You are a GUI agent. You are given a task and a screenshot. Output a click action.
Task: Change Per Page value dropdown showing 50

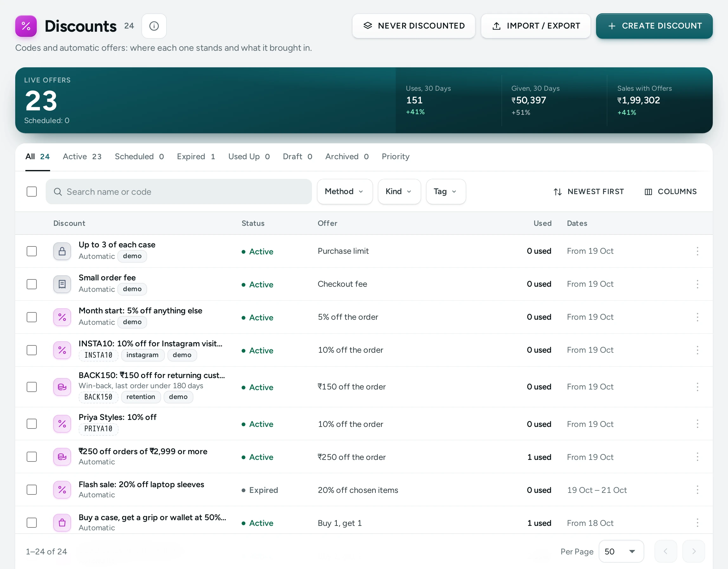(x=621, y=551)
